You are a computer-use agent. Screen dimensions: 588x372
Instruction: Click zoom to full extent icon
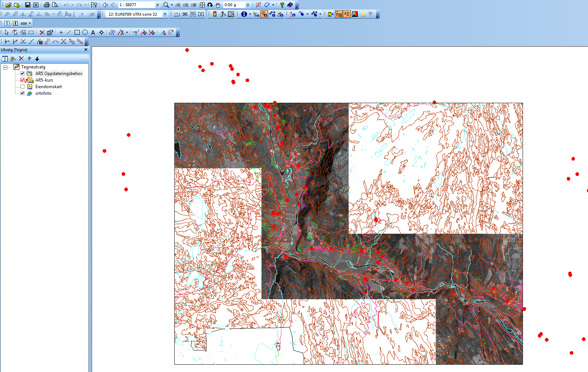click(x=202, y=5)
